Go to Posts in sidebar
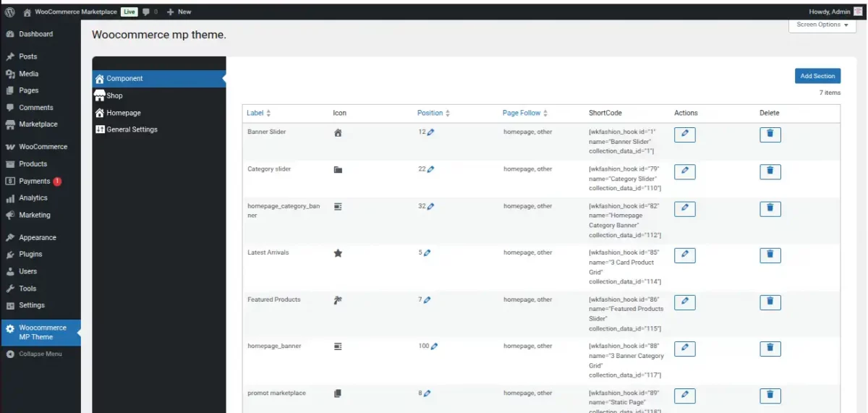 27,56
